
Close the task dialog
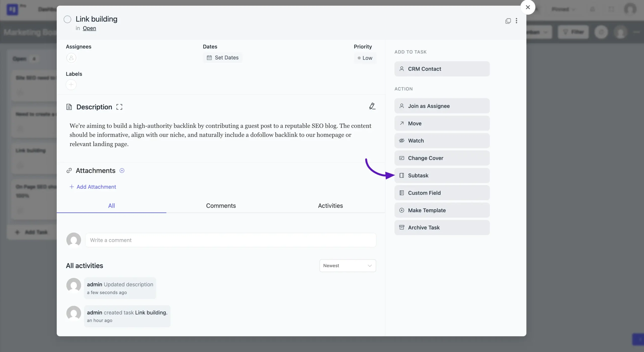(x=528, y=7)
